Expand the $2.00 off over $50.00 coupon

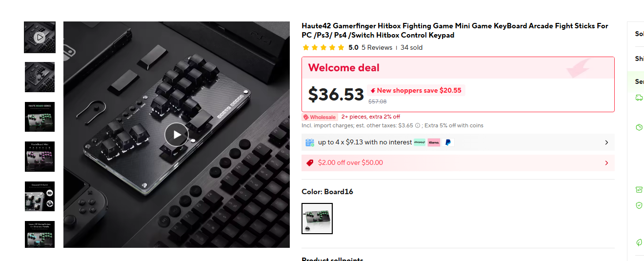click(458, 163)
